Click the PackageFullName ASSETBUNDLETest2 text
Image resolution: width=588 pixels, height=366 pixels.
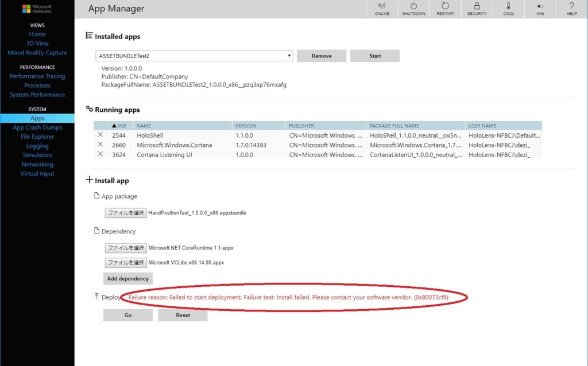(194, 85)
